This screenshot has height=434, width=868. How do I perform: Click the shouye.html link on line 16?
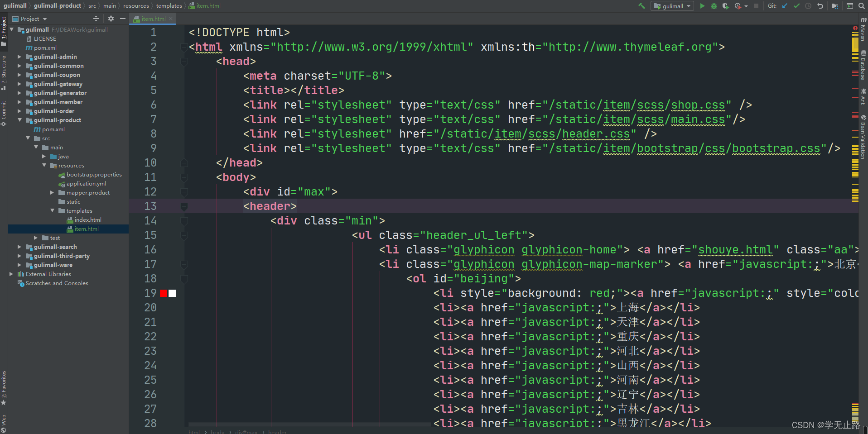coord(735,250)
